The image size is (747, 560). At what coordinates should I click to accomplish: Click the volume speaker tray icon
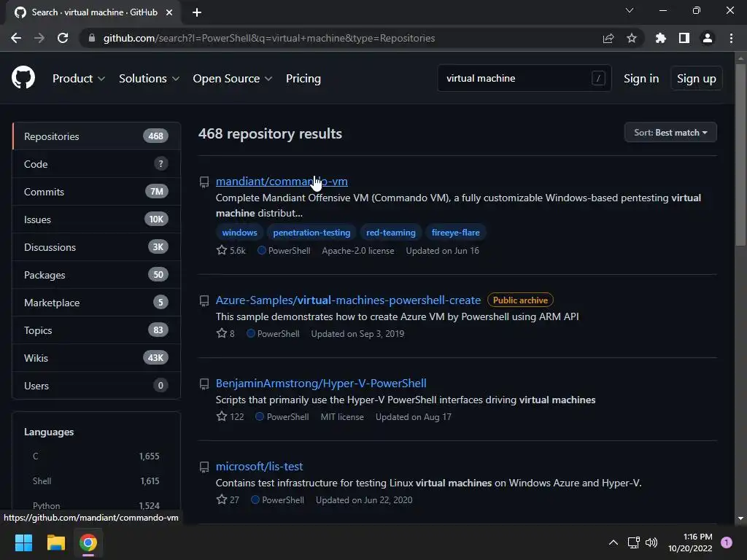click(x=651, y=542)
